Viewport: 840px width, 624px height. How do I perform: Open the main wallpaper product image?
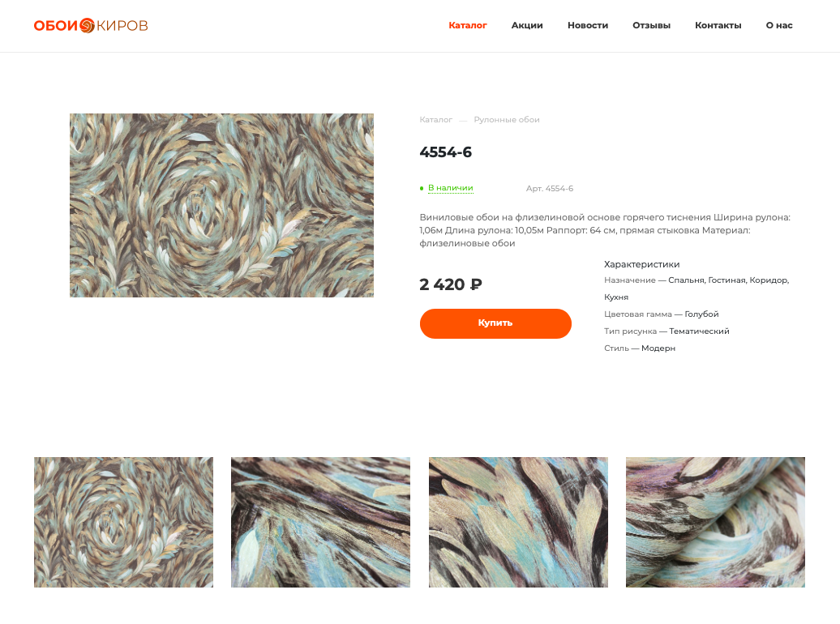pos(222,205)
